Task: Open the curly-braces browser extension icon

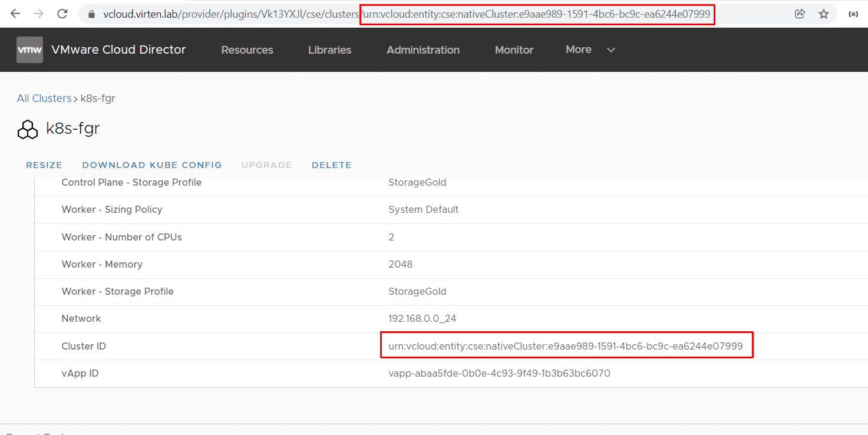Action: tap(853, 14)
